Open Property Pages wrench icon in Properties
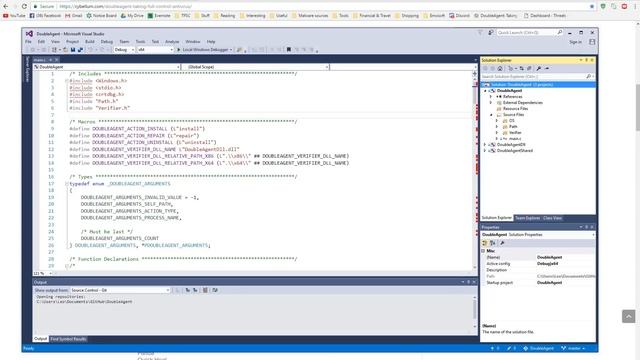 tap(502, 243)
